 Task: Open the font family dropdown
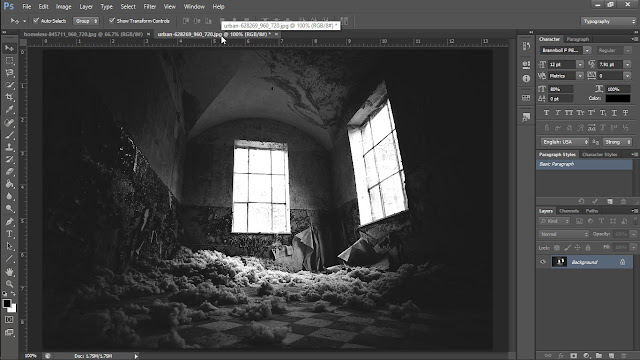pos(587,50)
